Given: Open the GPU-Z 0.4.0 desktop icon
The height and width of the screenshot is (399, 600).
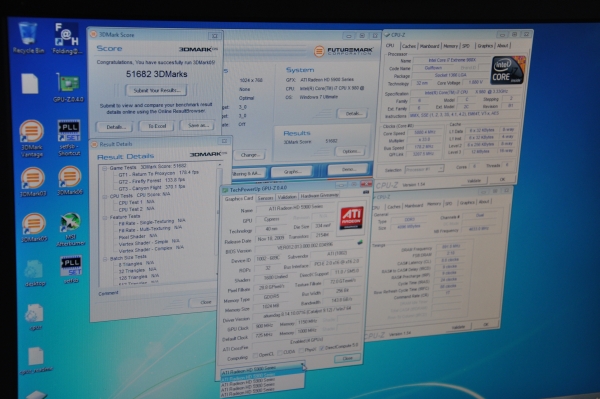Looking at the screenshot, I should click(68, 87).
